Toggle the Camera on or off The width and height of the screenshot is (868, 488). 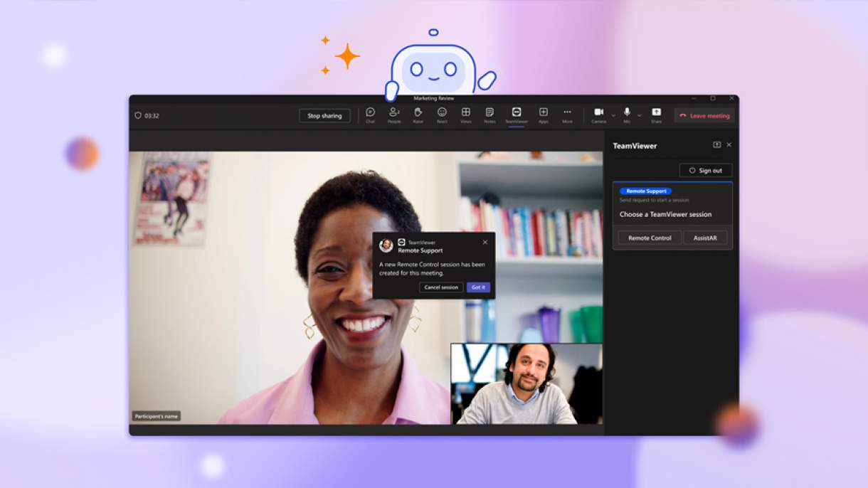pyautogui.click(x=598, y=114)
